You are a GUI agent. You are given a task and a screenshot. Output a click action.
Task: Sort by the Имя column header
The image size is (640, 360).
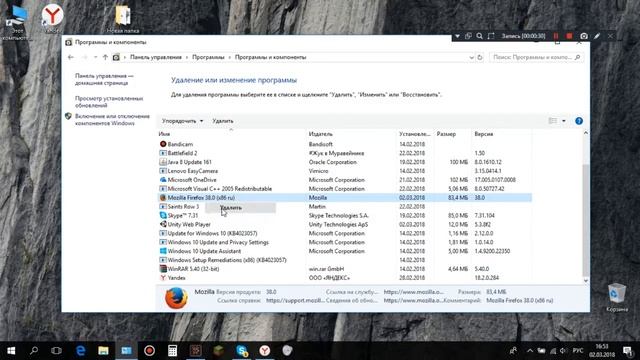click(164, 134)
